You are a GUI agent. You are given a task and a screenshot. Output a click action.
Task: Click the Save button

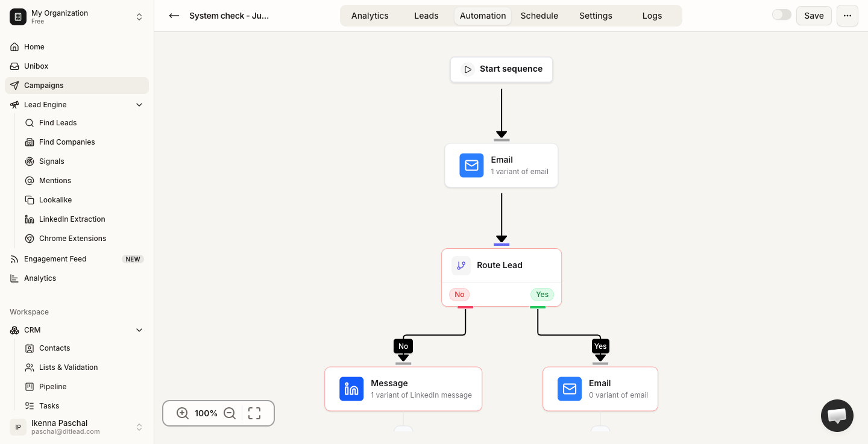pos(814,16)
